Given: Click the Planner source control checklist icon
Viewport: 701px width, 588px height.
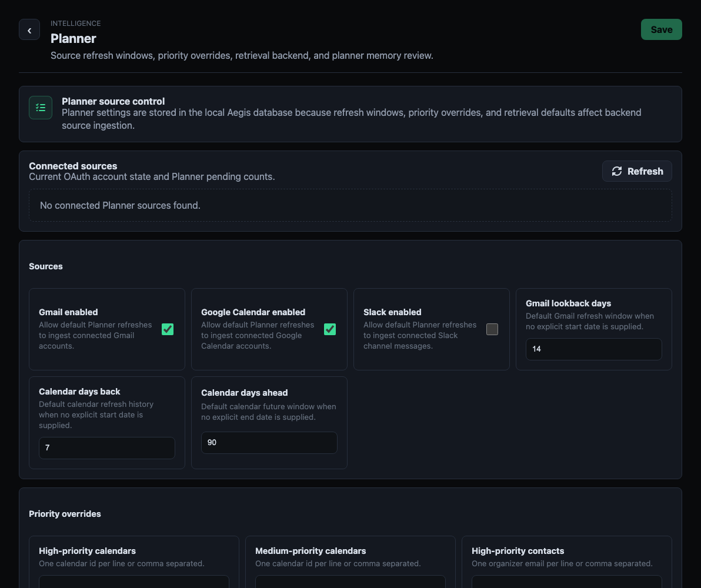Looking at the screenshot, I should pyautogui.click(x=41, y=108).
